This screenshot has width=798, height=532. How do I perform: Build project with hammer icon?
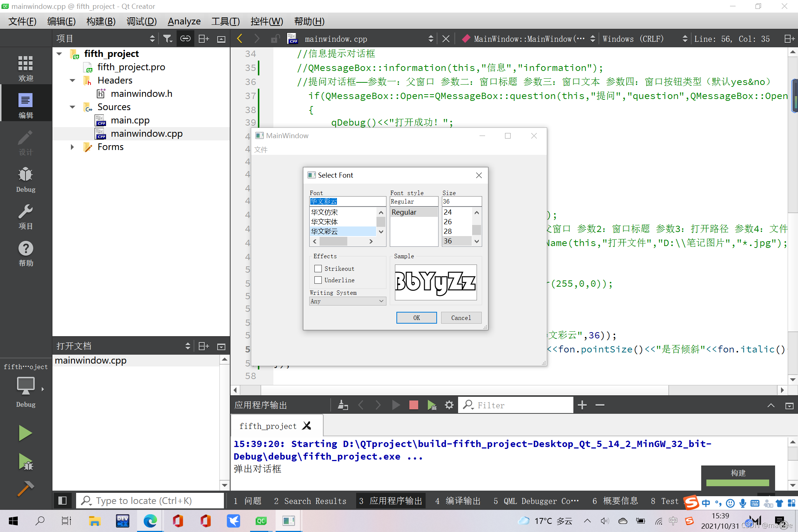(25, 488)
